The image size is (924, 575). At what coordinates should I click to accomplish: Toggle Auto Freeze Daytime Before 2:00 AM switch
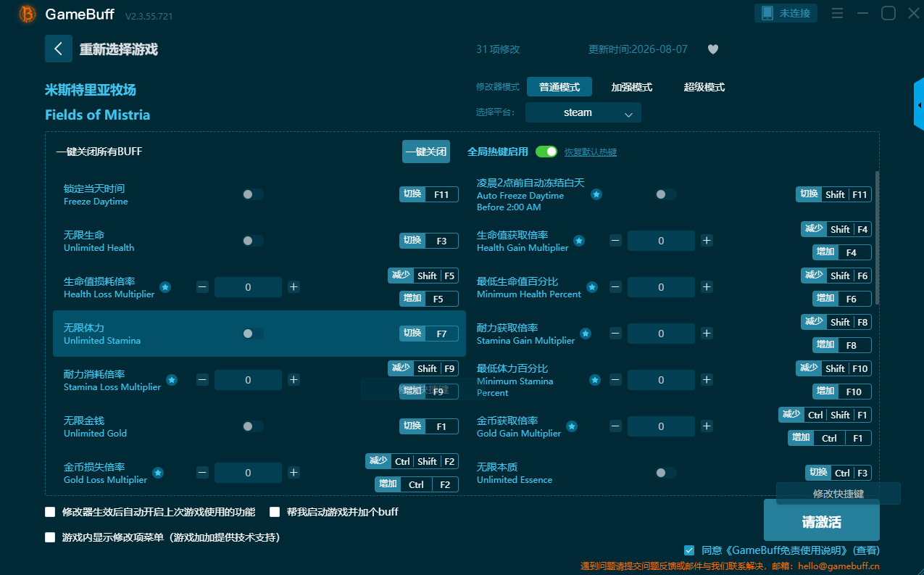(665, 194)
